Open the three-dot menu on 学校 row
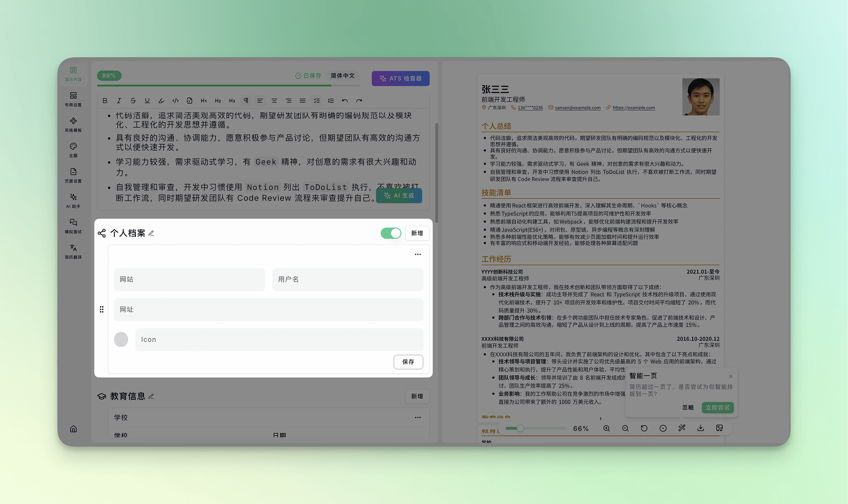Viewport: 848px width, 504px height. coord(418,417)
